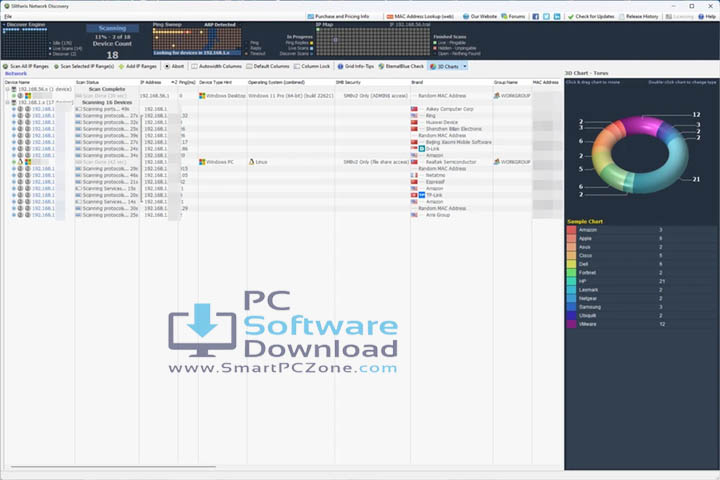Restore Default Columns
Screen dimensions: 720x480
[268, 67]
